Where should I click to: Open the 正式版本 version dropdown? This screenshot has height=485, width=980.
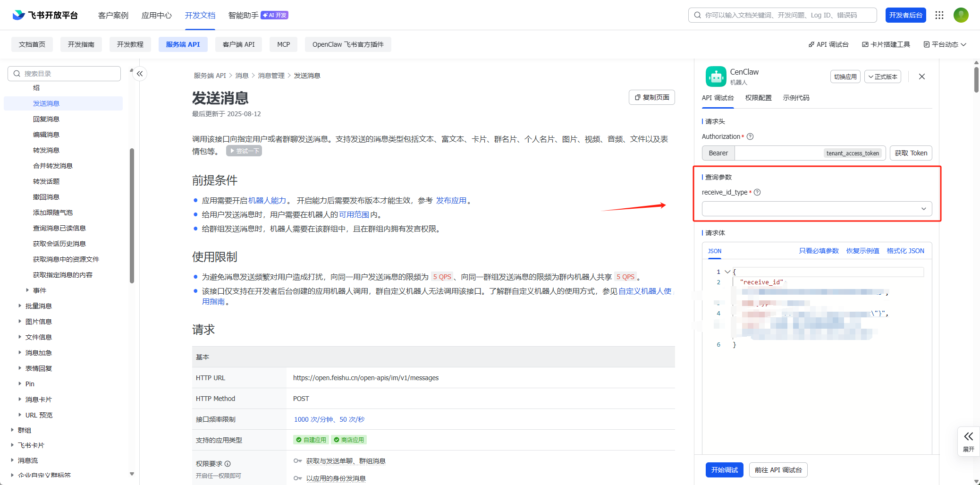(882, 77)
